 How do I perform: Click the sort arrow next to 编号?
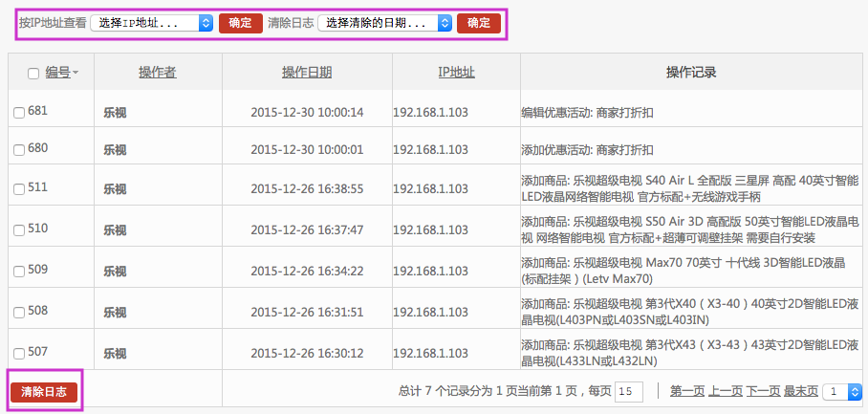tap(76, 73)
